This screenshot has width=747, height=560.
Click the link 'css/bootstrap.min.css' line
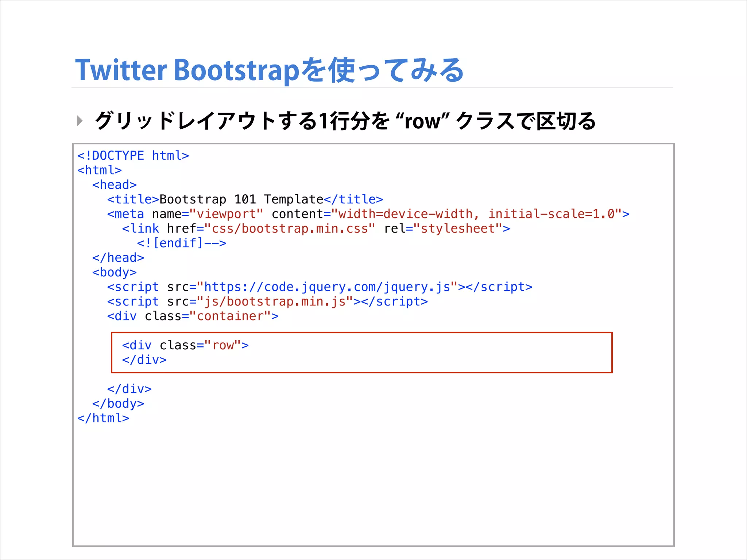click(x=316, y=229)
